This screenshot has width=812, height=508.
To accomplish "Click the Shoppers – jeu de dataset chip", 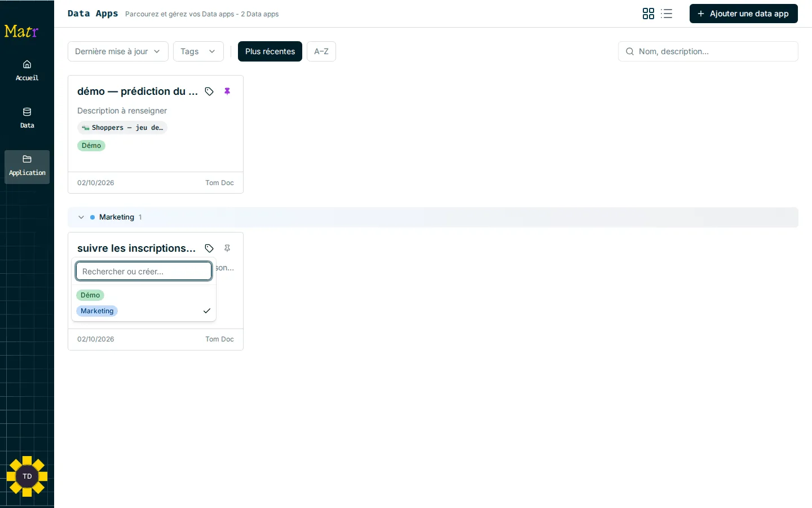I will click(122, 128).
